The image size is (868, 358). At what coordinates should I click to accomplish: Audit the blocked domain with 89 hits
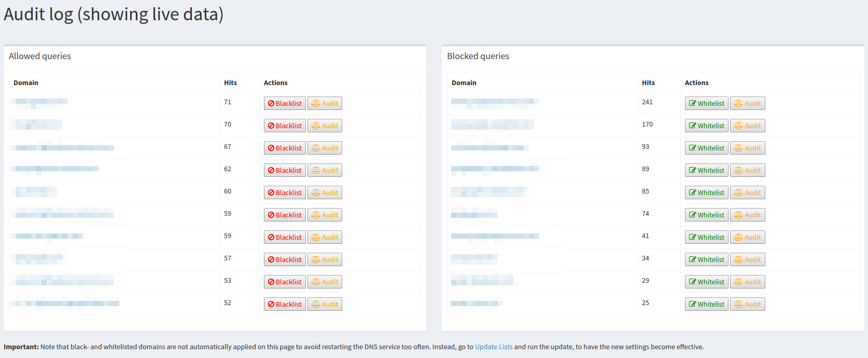747,170
